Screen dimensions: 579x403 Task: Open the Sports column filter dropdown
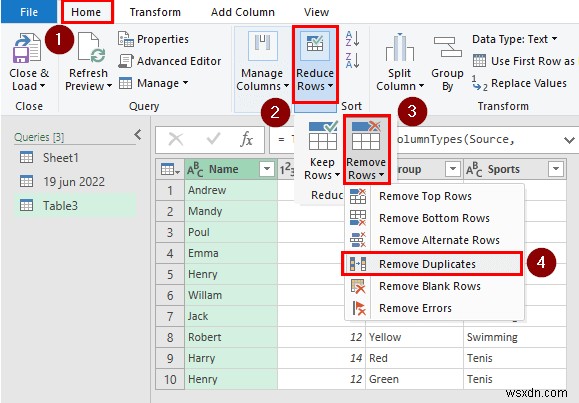[556, 169]
